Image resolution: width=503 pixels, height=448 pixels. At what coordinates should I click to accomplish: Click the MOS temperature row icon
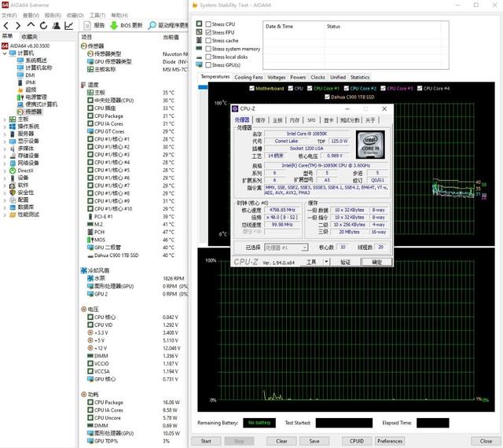(x=90, y=240)
